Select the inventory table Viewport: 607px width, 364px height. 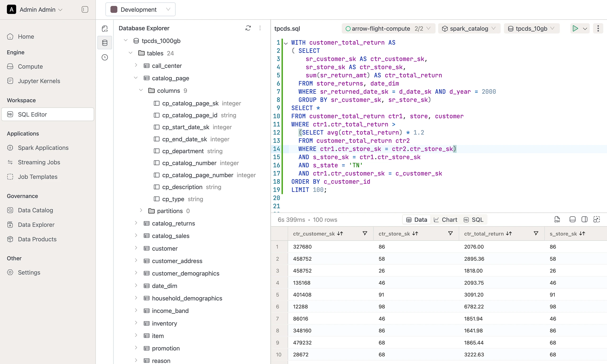click(x=164, y=323)
